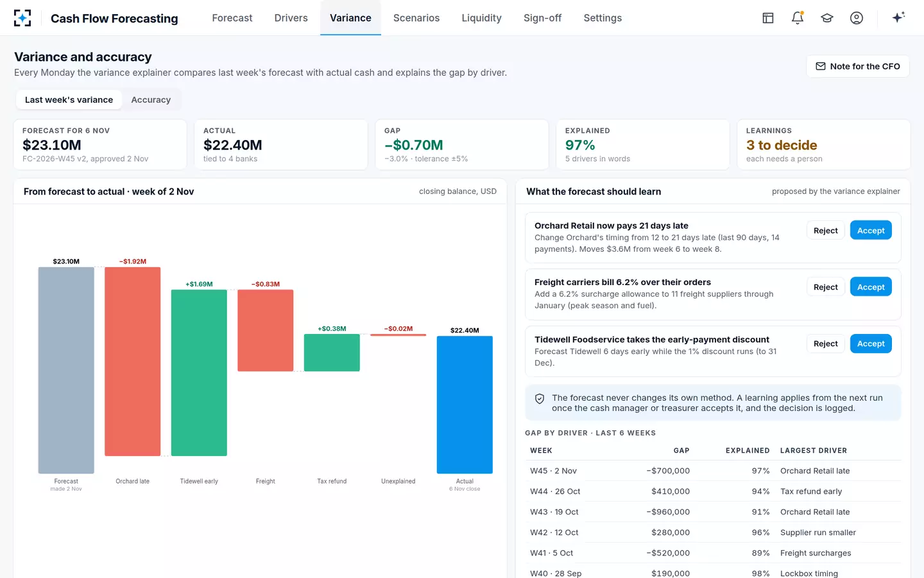The image size is (924, 578).
Task: Click the blue Actual bar in the chart
Action: [465, 405]
